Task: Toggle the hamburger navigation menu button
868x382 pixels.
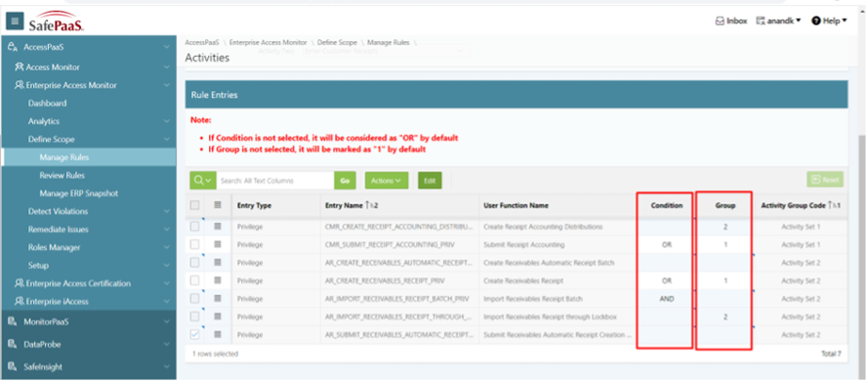Action: point(15,21)
